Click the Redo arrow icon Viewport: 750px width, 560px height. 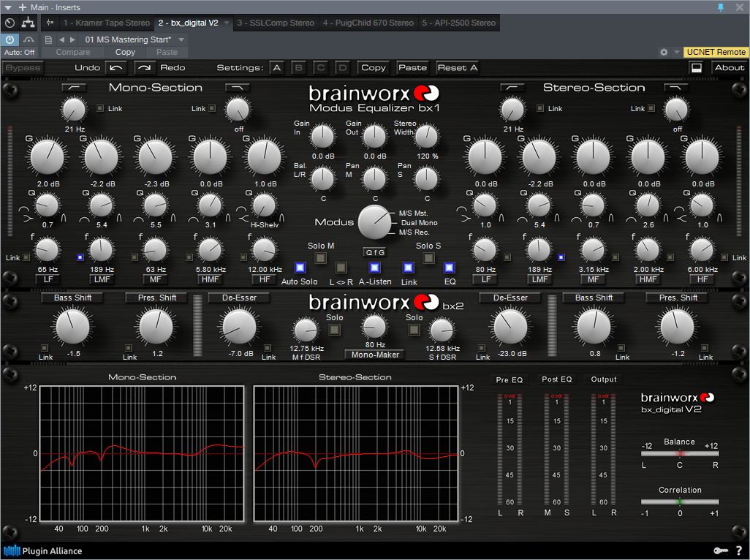point(144,68)
